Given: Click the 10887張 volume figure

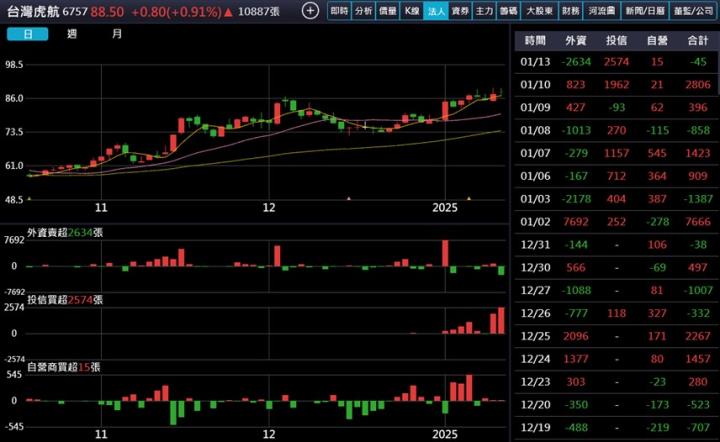Looking at the screenshot, I should pos(259,11).
